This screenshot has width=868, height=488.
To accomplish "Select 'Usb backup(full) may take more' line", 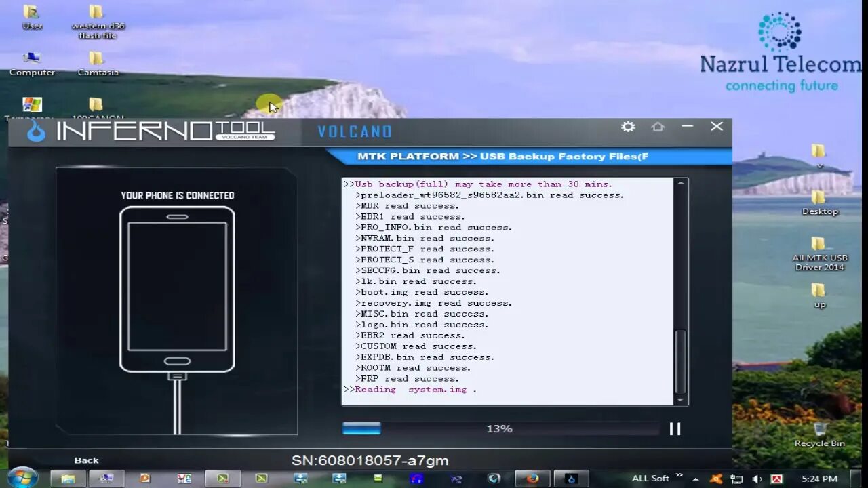I will pyautogui.click(x=478, y=184).
